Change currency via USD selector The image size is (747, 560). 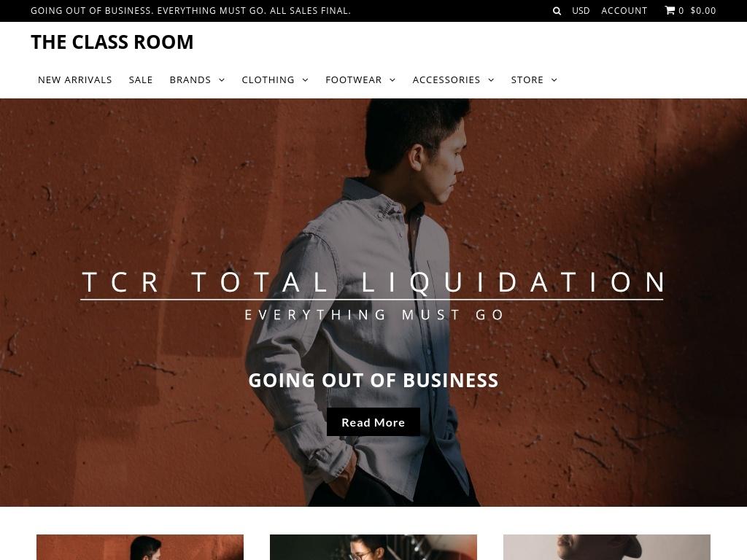[581, 10]
